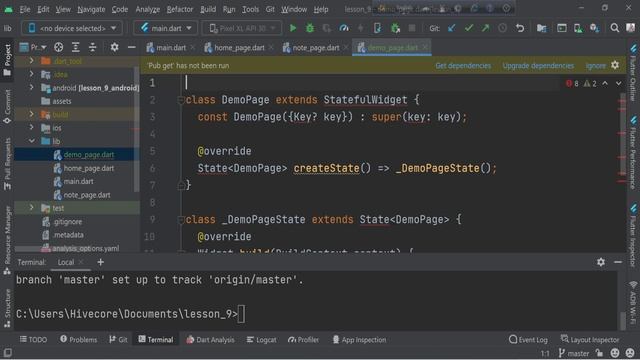The image size is (640, 360).
Task: Open Terminal settings gear icon
Action: pos(601,262)
